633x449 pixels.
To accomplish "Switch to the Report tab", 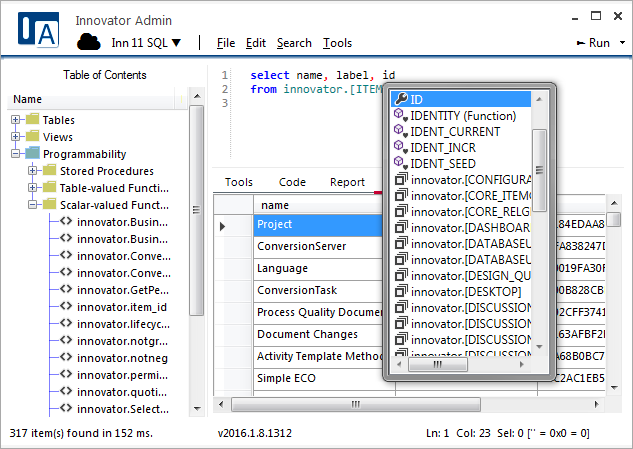I will (x=347, y=182).
